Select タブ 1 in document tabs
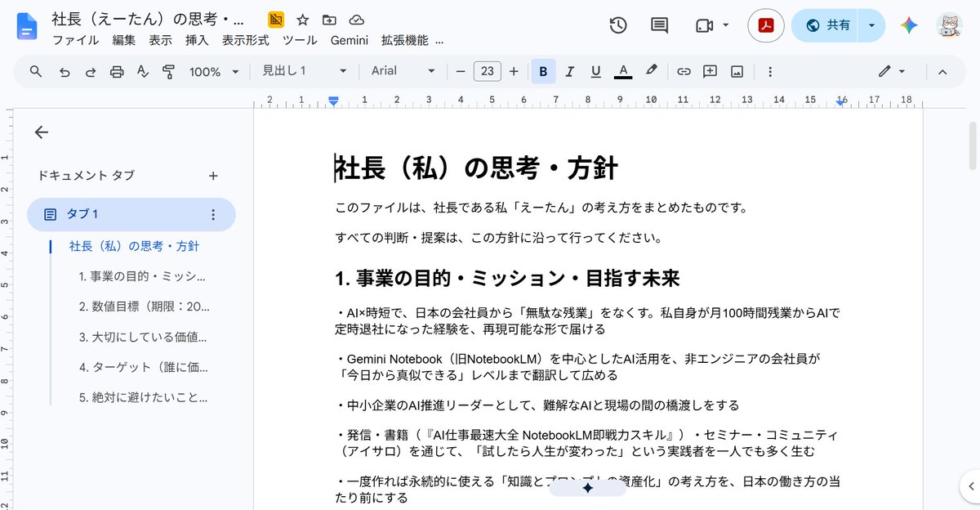The image size is (980, 510). point(131,214)
